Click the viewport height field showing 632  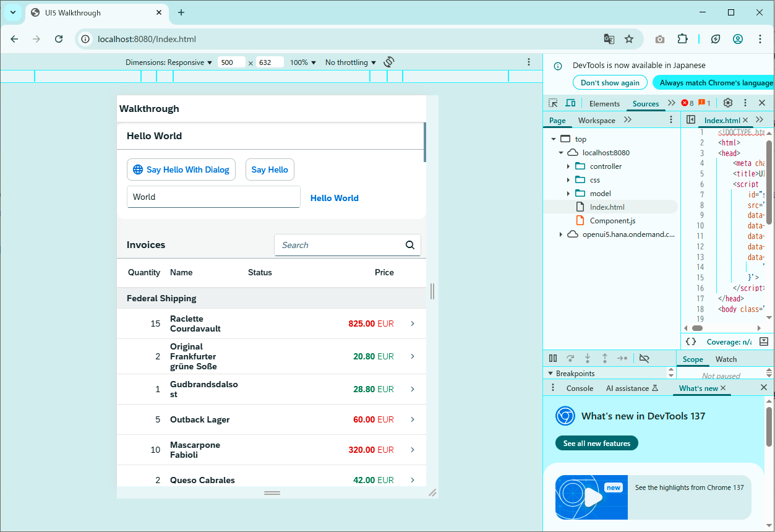[270, 62]
